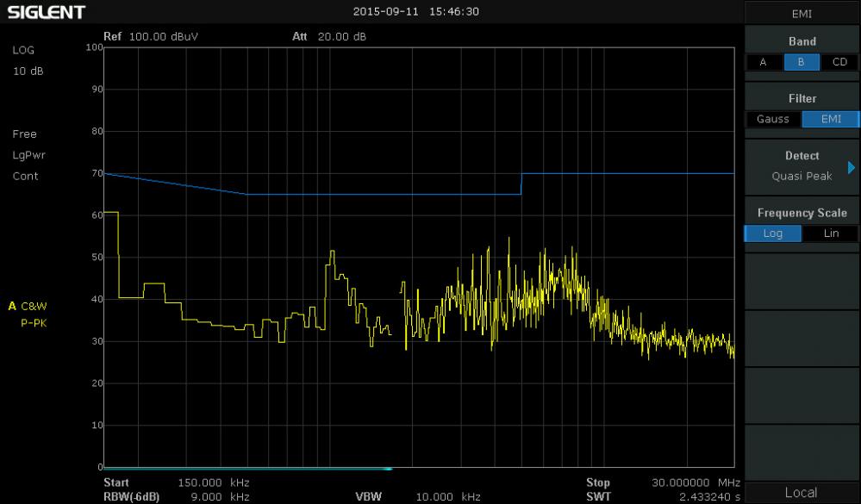Switch Filter from EMI to Gauss

pyautogui.click(x=772, y=119)
